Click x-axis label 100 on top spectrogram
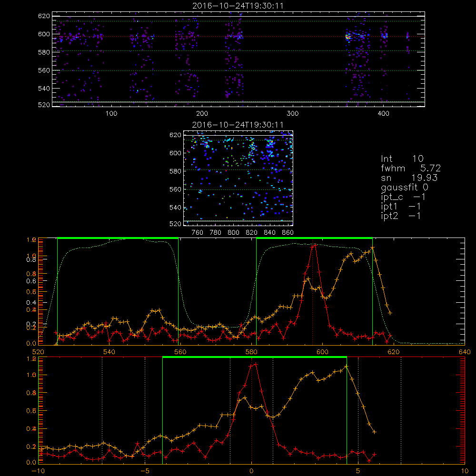 [x=111, y=114]
